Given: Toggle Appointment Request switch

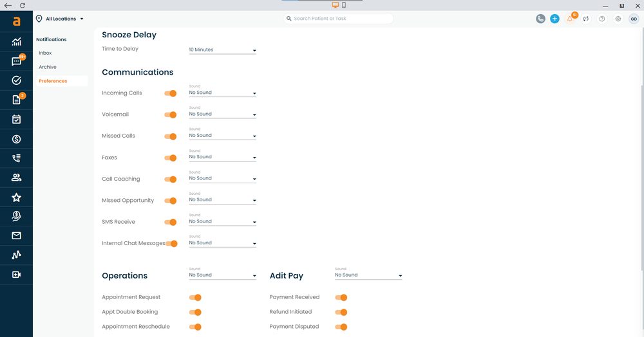Looking at the screenshot, I should (195, 297).
